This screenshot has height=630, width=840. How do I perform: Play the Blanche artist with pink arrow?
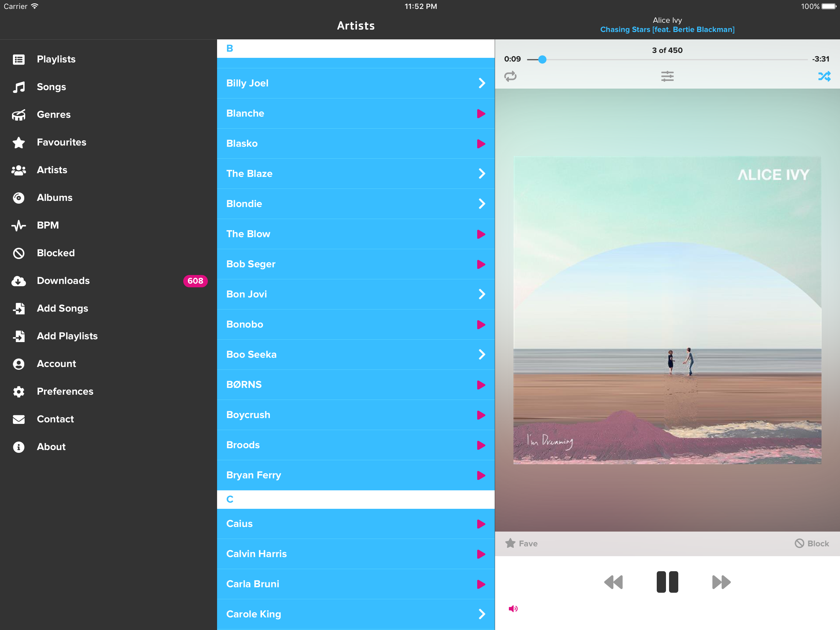[481, 114]
